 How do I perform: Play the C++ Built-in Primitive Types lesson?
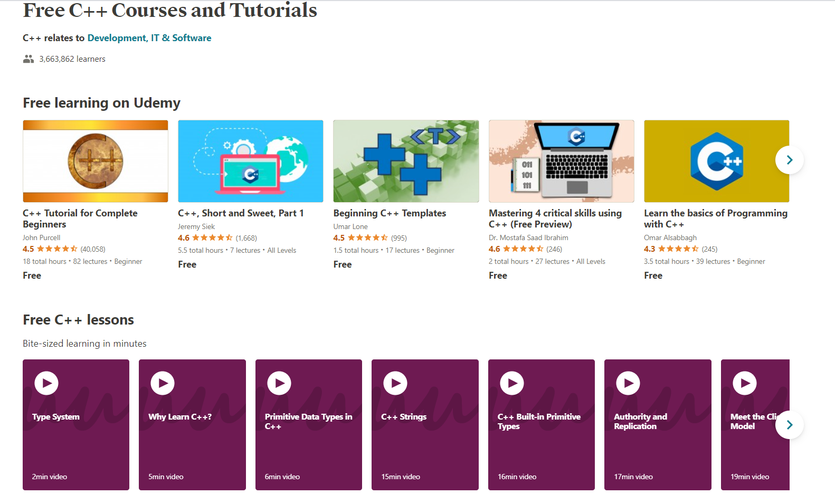(x=512, y=383)
